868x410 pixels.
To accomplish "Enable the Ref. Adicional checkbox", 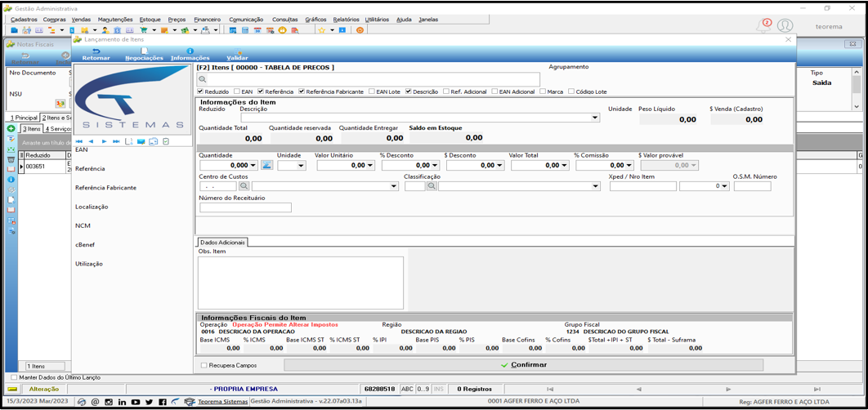I will [446, 91].
